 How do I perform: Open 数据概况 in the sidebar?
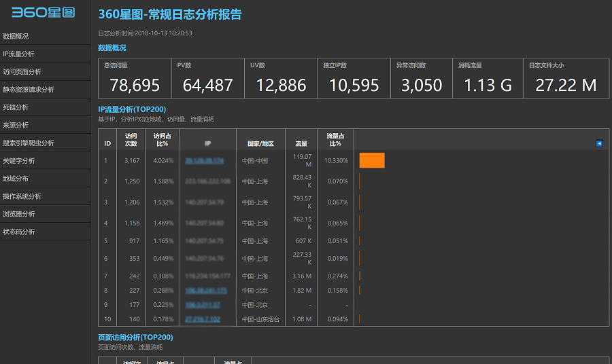(16, 36)
